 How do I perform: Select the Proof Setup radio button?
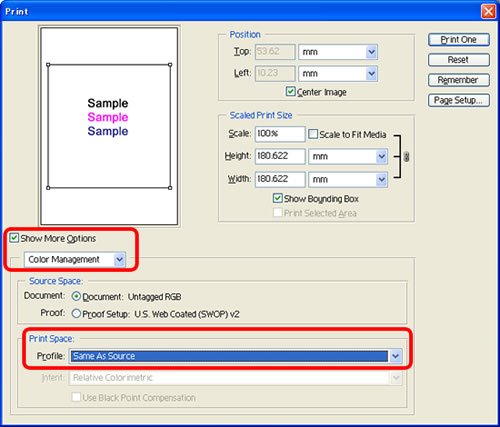76,314
